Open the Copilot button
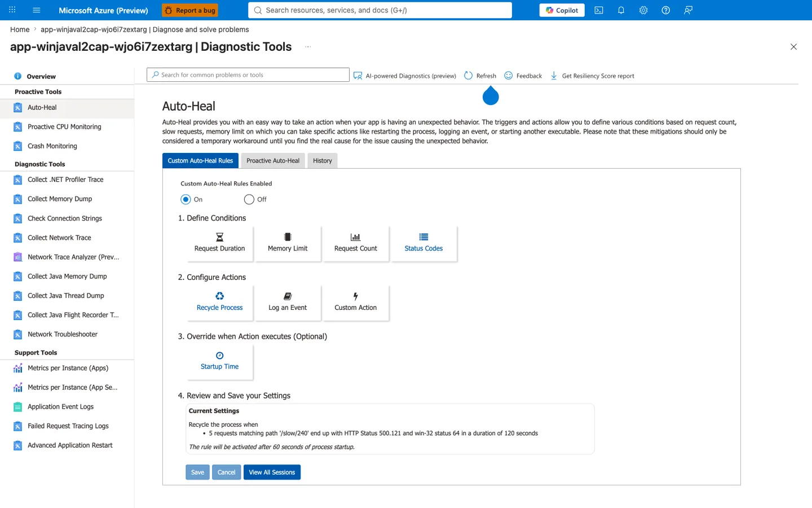 point(562,10)
